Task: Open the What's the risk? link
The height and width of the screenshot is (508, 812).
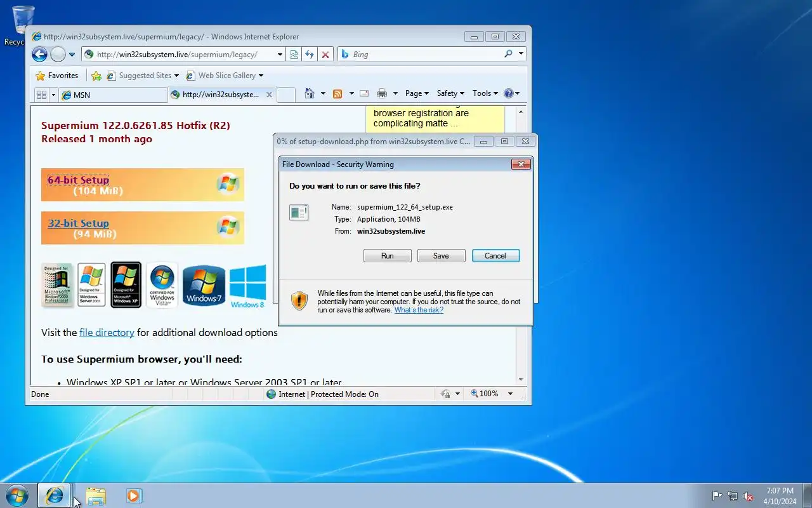Action: click(x=419, y=310)
